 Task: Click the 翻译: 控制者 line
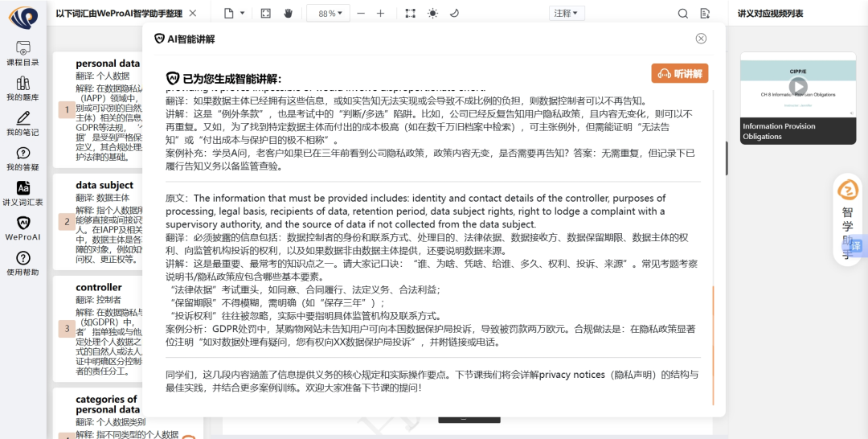tap(98, 299)
